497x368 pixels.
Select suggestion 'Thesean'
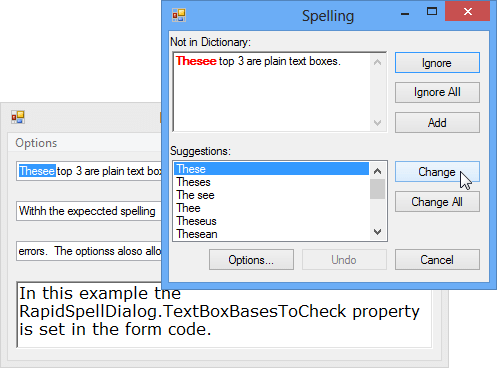coord(271,234)
